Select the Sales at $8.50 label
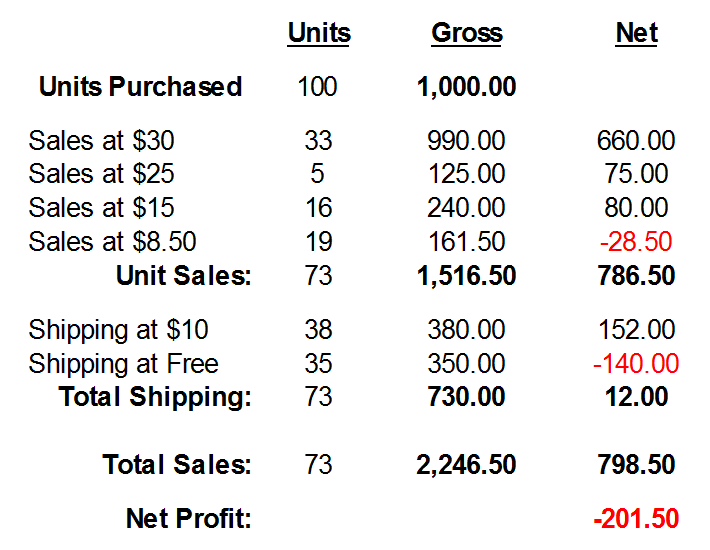Screen dimensions: 710x550 tap(113, 241)
